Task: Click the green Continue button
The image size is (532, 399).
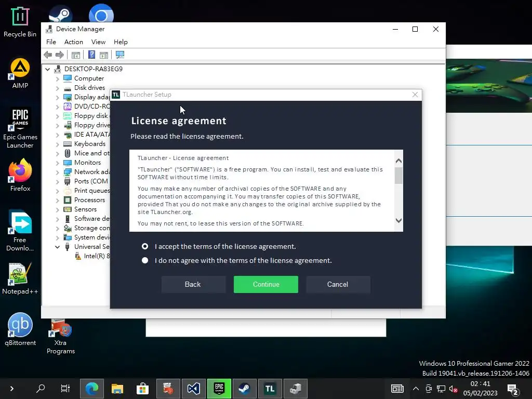Action: coord(265,284)
